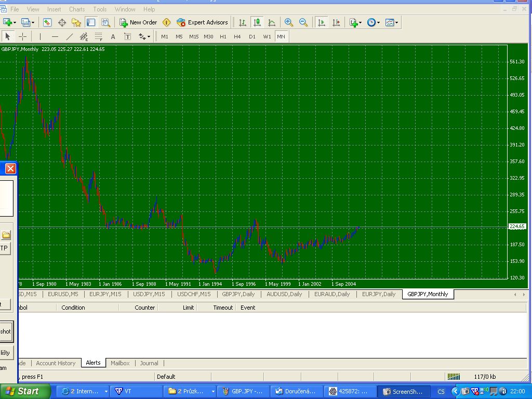Open the Charts menu

coord(77,9)
